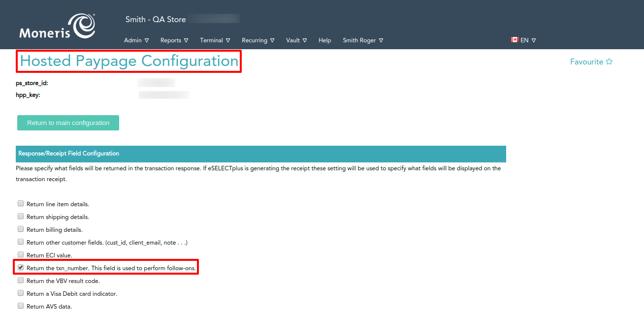Open the Help menu item
This screenshot has width=644, height=315.
325,40
